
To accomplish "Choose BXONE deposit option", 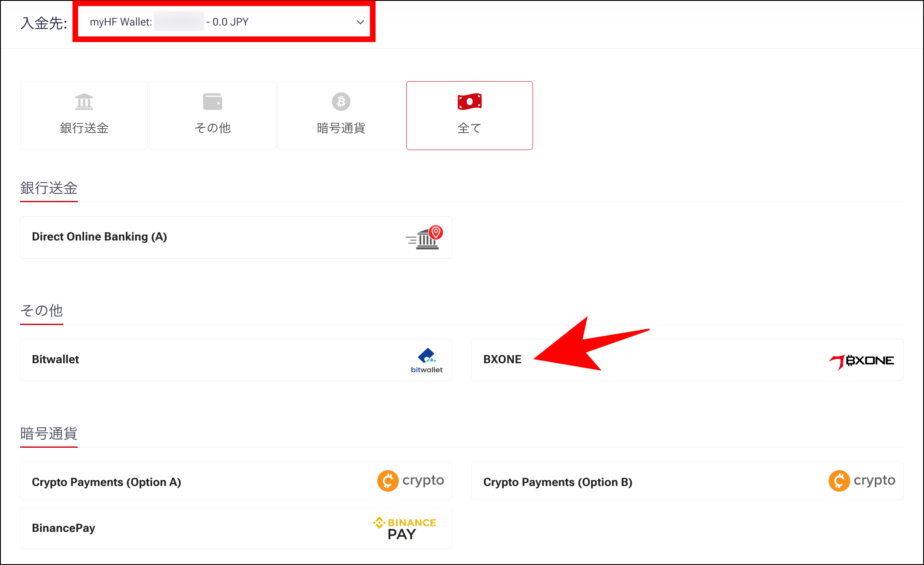I will click(502, 359).
